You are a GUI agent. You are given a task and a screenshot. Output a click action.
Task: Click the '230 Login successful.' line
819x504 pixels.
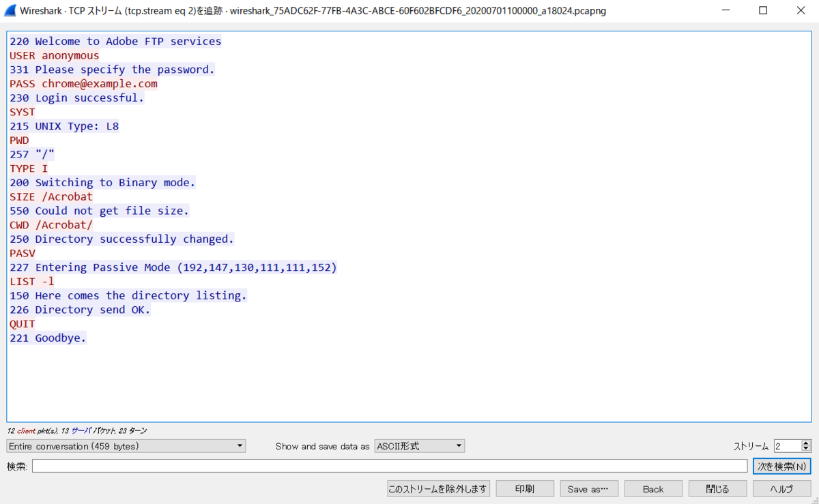point(77,98)
